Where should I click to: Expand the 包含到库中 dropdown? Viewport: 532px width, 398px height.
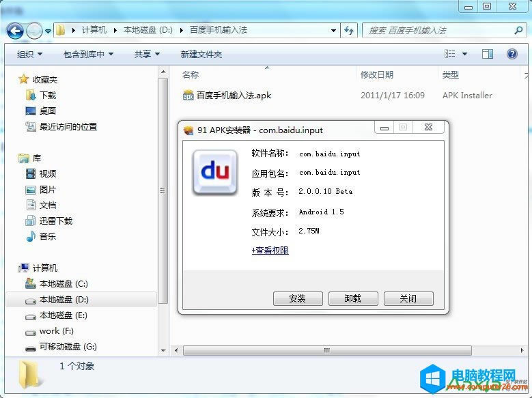[x=88, y=54]
